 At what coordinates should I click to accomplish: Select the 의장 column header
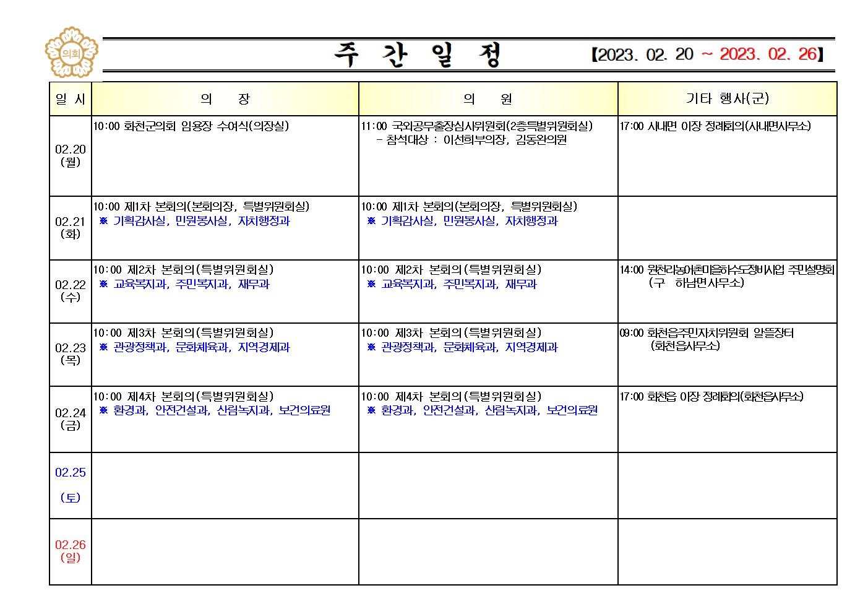pyautogui.click(x=225, y=99)
